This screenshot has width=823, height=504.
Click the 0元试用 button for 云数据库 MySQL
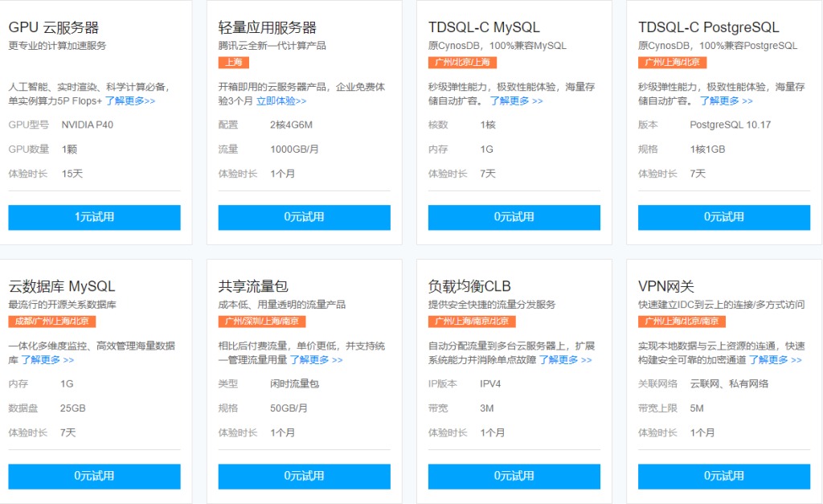click(93, 477)
